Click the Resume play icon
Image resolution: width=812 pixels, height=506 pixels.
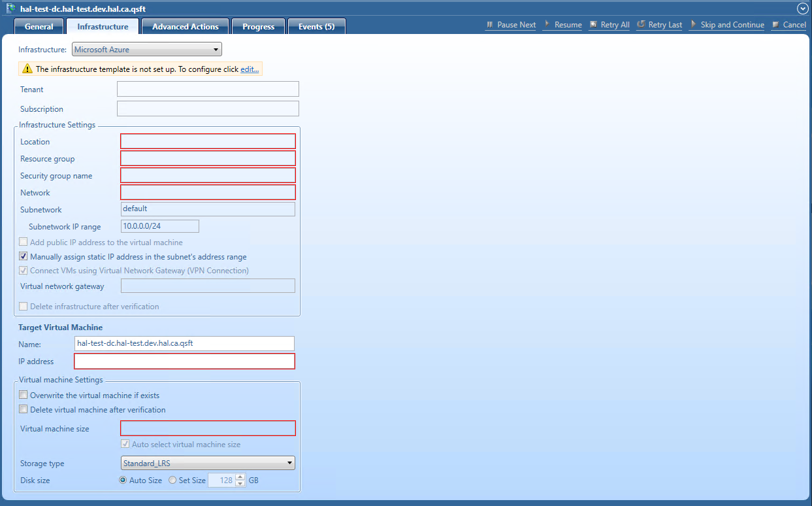tap(546, 25)
